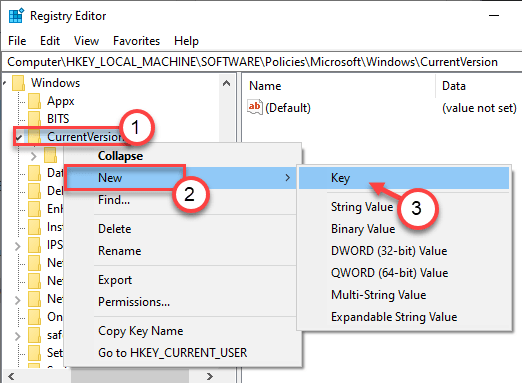
Task: Select the (Default) string value icon
Action: 255,107
